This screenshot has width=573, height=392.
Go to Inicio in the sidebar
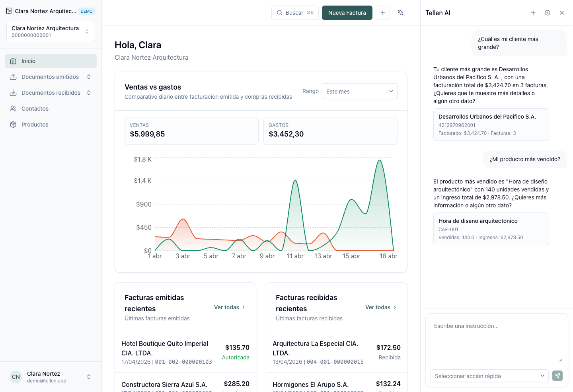click(51, 61)
